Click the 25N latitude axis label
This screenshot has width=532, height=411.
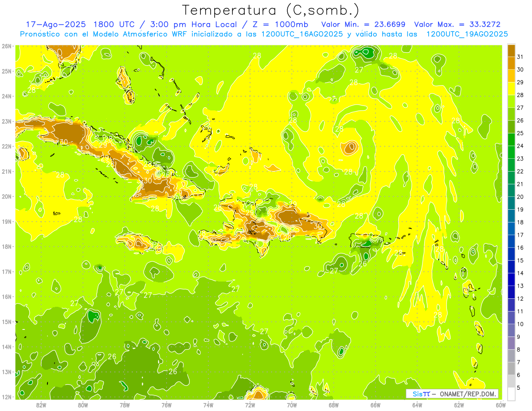(x=7, y=71)
